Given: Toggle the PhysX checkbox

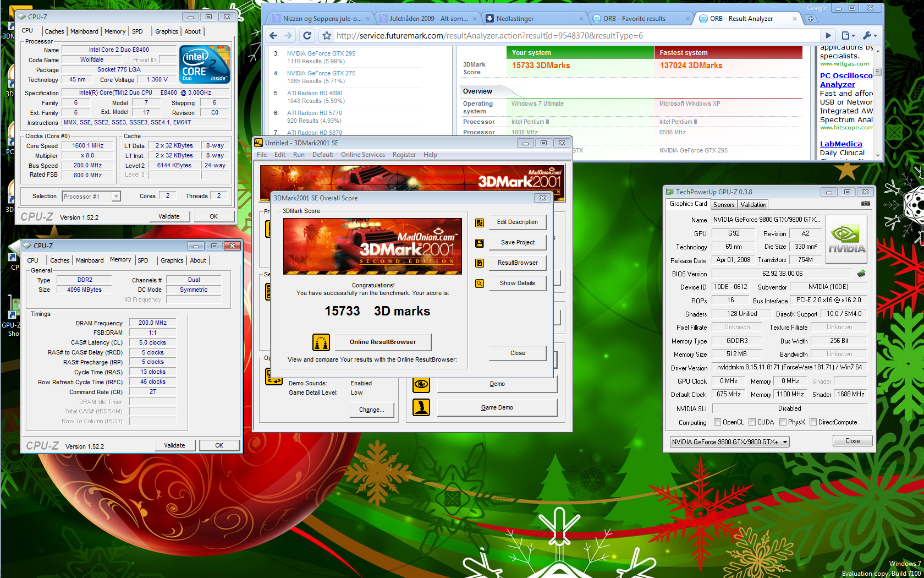Looking at the screenshot, I should (x=783, y=422).
